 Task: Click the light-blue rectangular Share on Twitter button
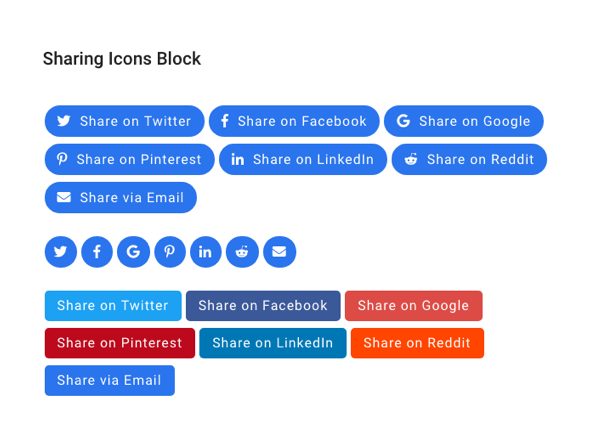tap(113, 306)
